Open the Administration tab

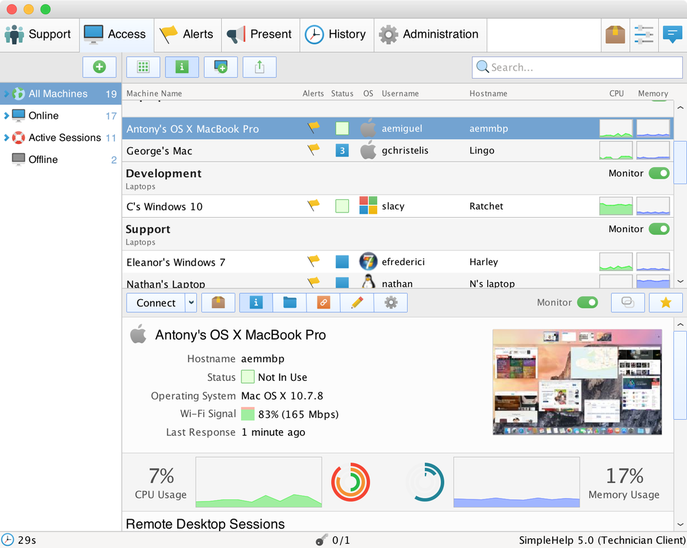430,35
